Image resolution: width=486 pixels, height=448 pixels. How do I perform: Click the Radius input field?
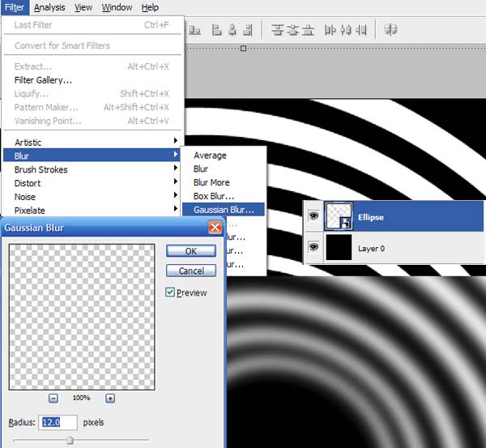[x=58, y=422]
